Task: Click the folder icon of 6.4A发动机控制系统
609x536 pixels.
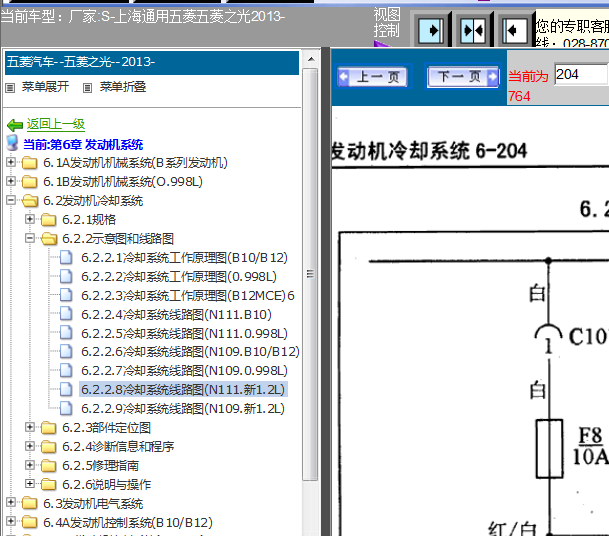Action: 30,522
